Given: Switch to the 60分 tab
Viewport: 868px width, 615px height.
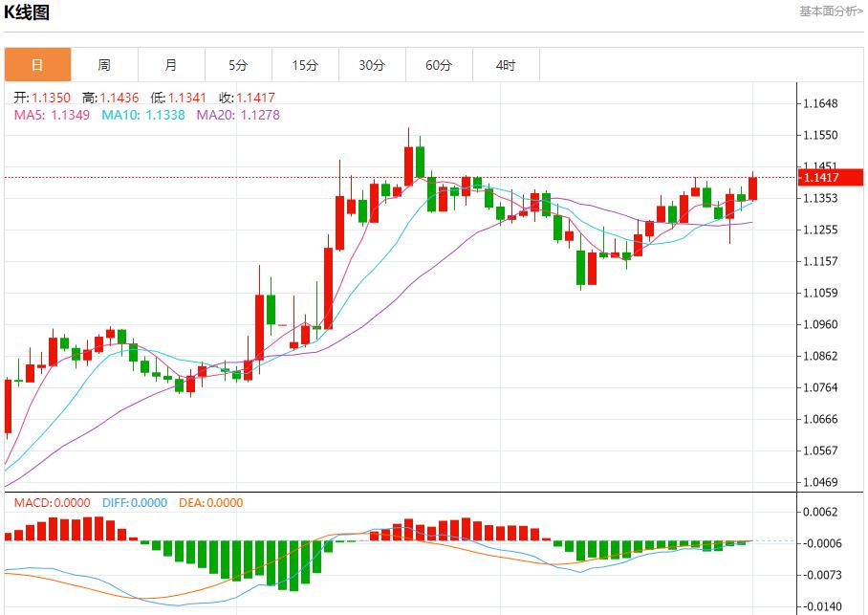Looking at the screenshot, I should [x=439, y=65].
